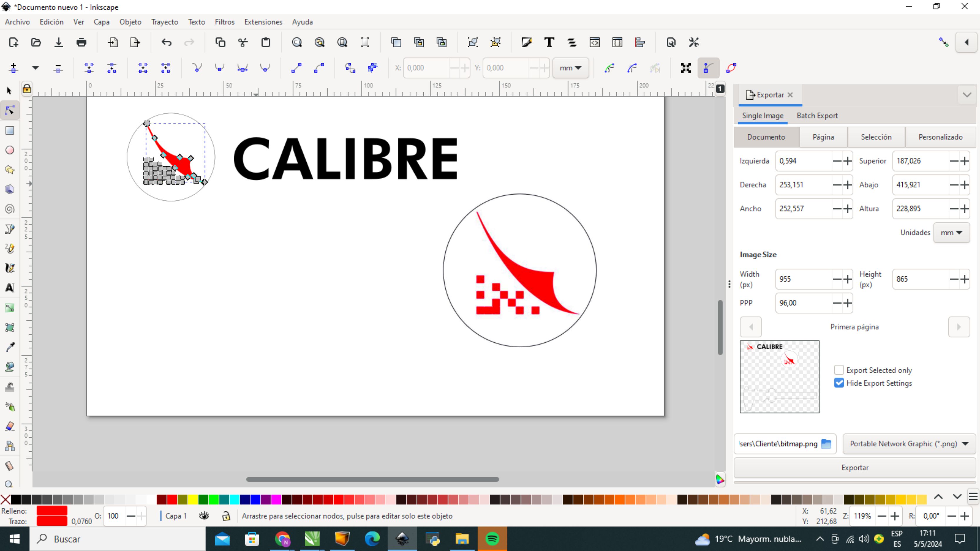Open Align and Distribute icon
The image size is (980, 551).
click(x=640, y=42)
